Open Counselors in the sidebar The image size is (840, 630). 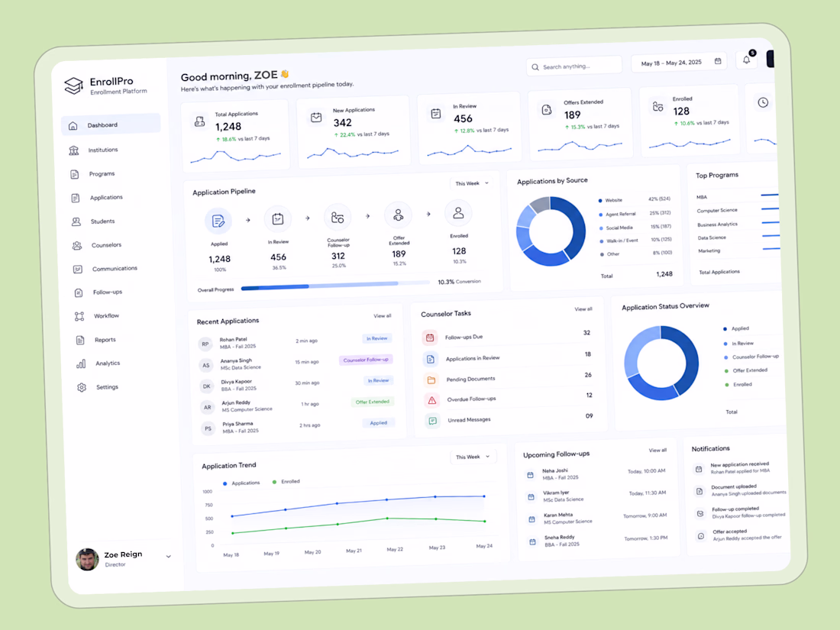pyautogui.click(x=106, y=245)
